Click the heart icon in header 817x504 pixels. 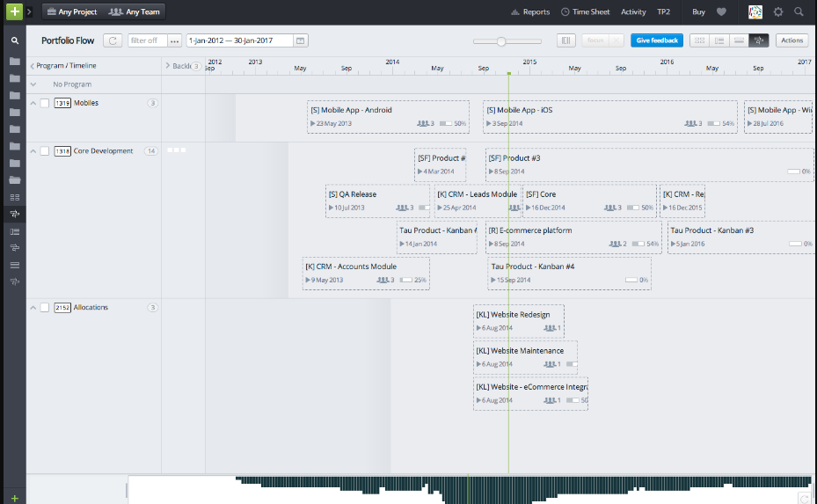pyautogui.click(x=722, y=12)
